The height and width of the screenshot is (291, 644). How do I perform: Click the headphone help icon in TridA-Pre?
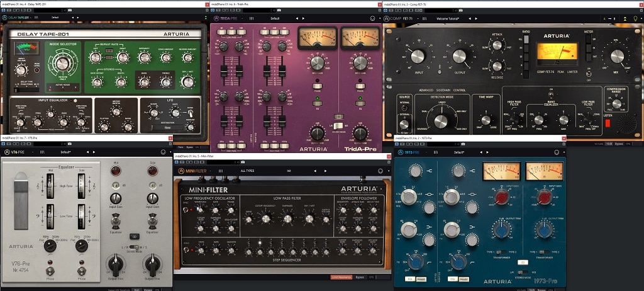pyautogui.click(x=372, y=18)
